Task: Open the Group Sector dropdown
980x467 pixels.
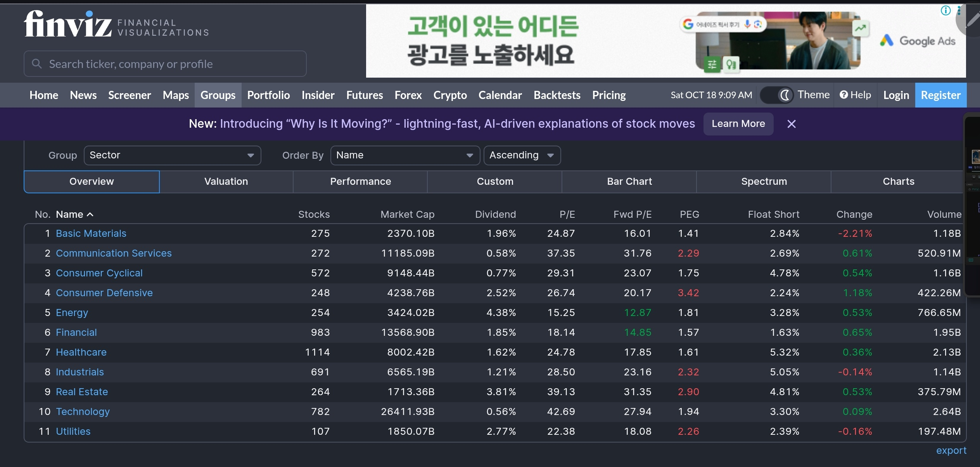Action: click(x=172, y=155)
